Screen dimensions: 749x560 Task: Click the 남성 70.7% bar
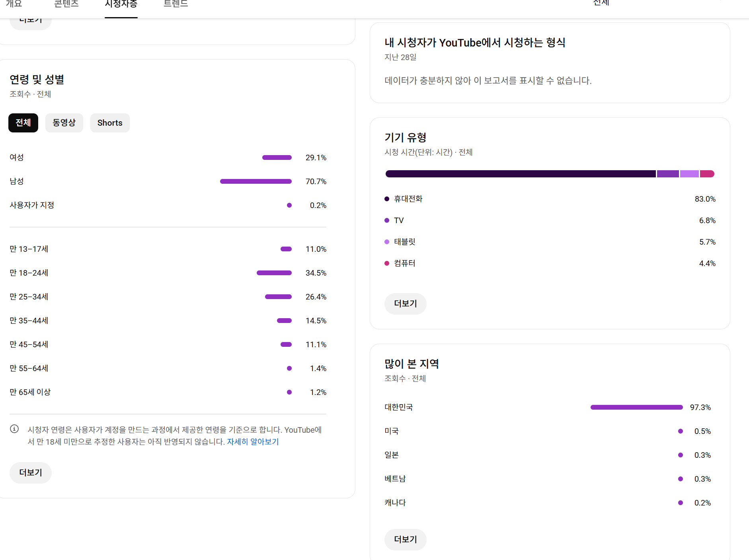(x=256, y=181)
